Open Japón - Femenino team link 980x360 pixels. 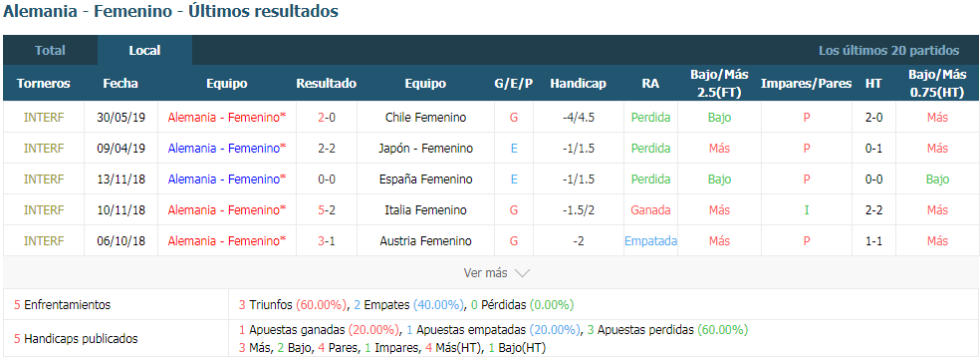tap(425, 149)
